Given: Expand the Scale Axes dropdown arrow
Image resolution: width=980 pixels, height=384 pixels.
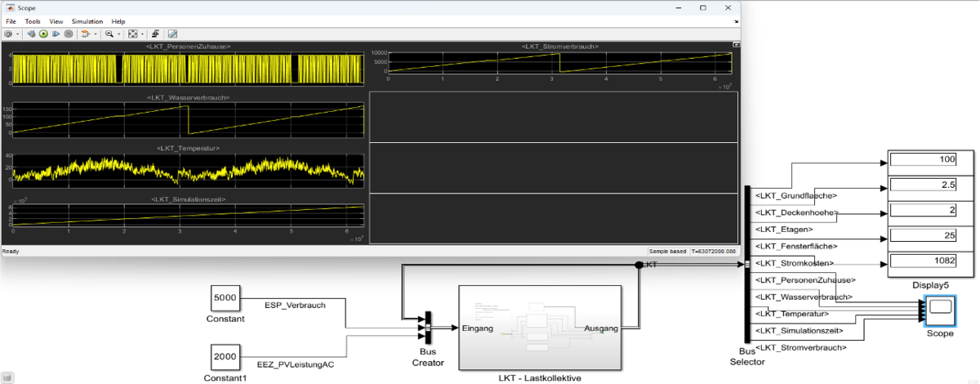Looking at the screenshot, I should point(142,34).
